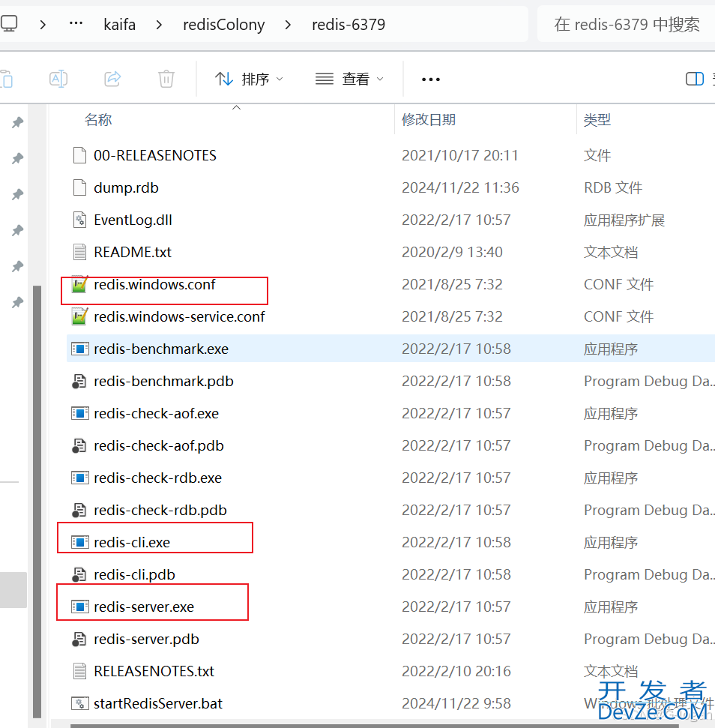Screen dimensions: 715x728
Task: Click the redis-check-aof.exe file icon
Action: [x=79, y=413]
